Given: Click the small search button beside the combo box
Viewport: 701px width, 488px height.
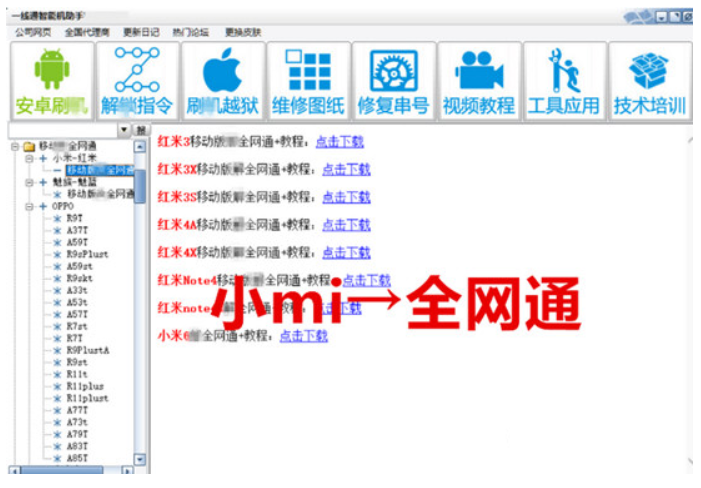Looking at the screenshot, I should coord(141,130).
